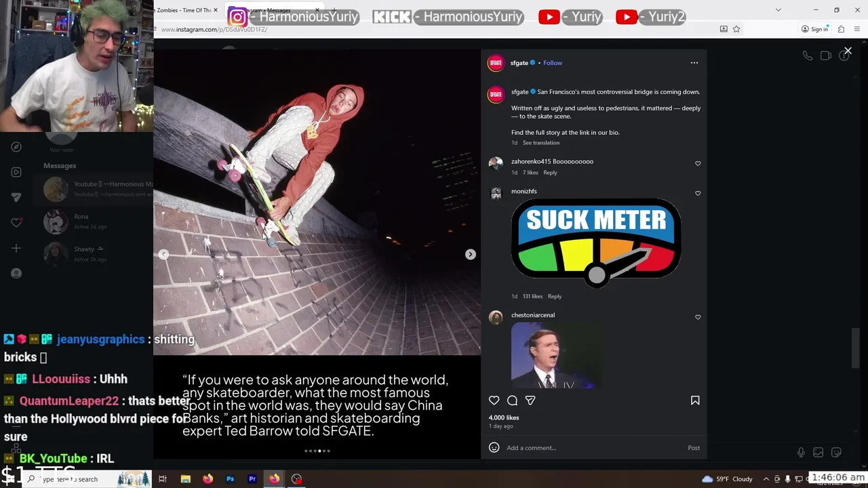Click the Firefox Sign in button
The height and width of the screenshot is (488, 868).
(x=814, y=29)
